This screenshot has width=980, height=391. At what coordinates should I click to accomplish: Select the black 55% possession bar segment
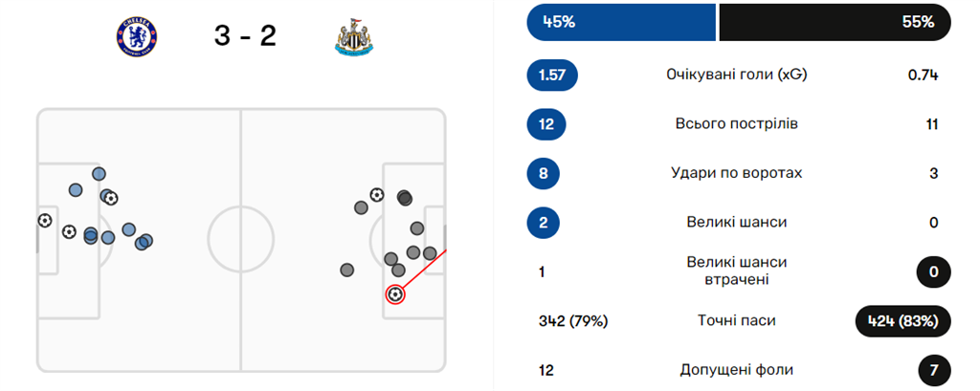835,22
